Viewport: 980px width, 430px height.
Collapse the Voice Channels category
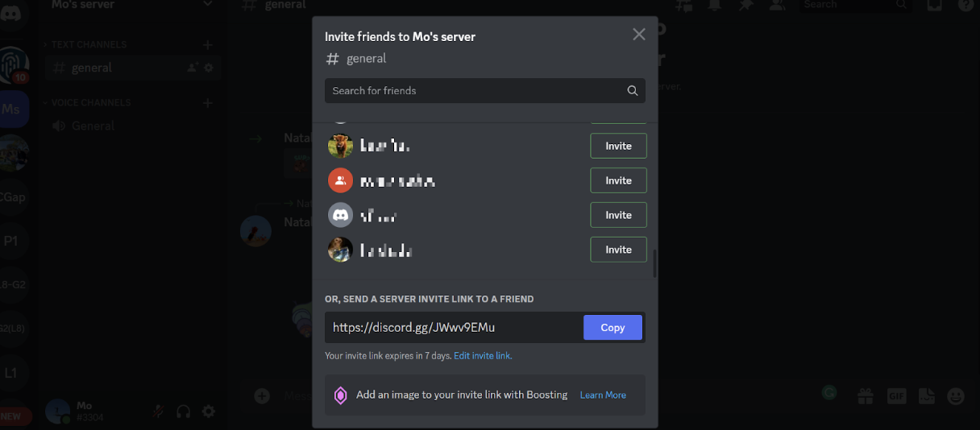point(90,102)
